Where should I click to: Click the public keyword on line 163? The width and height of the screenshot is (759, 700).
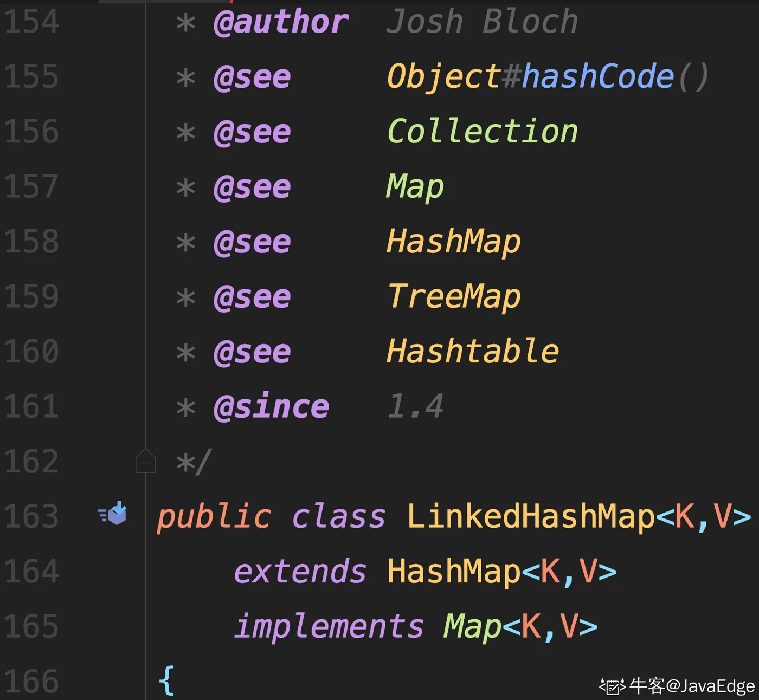pyautogui.click(x=214, y=516)
